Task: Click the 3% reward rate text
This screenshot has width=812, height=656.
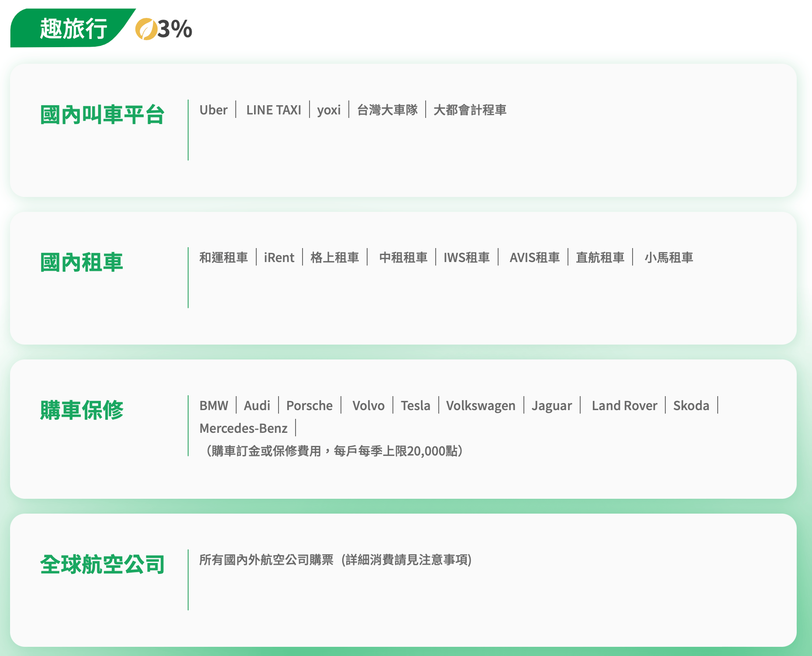Action: coord(175,29)
